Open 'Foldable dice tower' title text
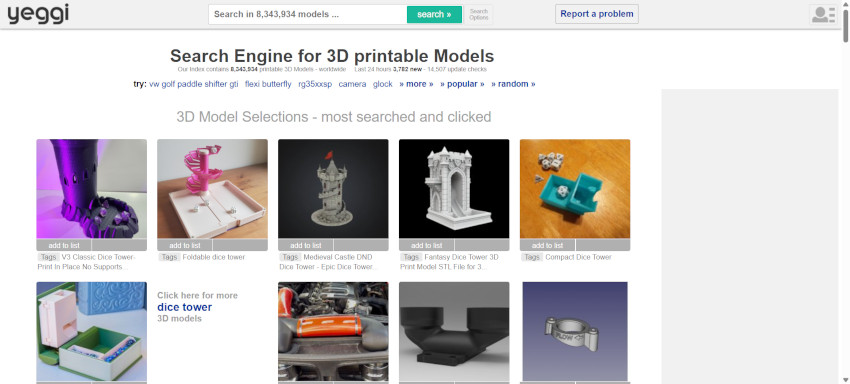The image size is (850, 384). [214, 257]
